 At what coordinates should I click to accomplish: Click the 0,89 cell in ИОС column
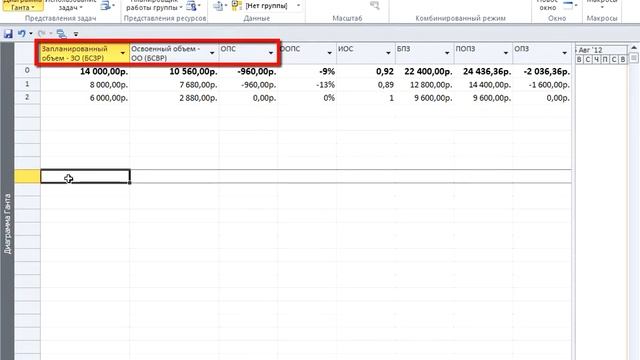click(366, 84)
